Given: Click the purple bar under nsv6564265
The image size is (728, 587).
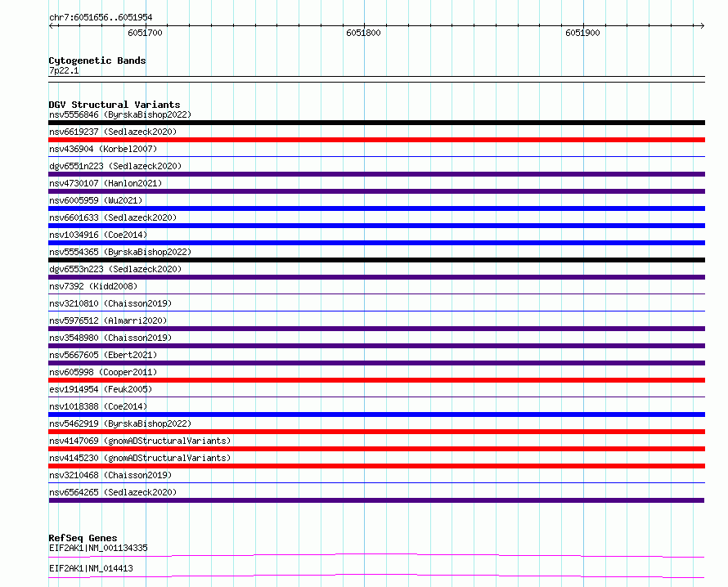Looking at the screenshot, I should coord(376,500).
